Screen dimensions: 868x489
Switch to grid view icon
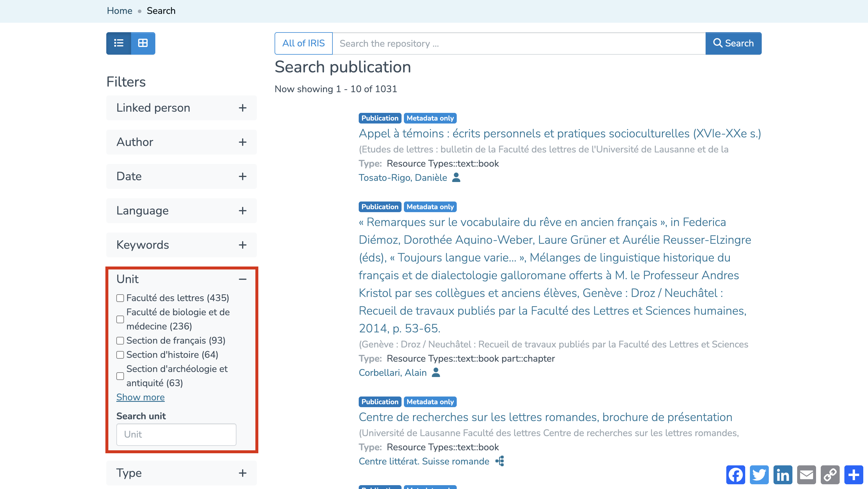pos(143,43)
